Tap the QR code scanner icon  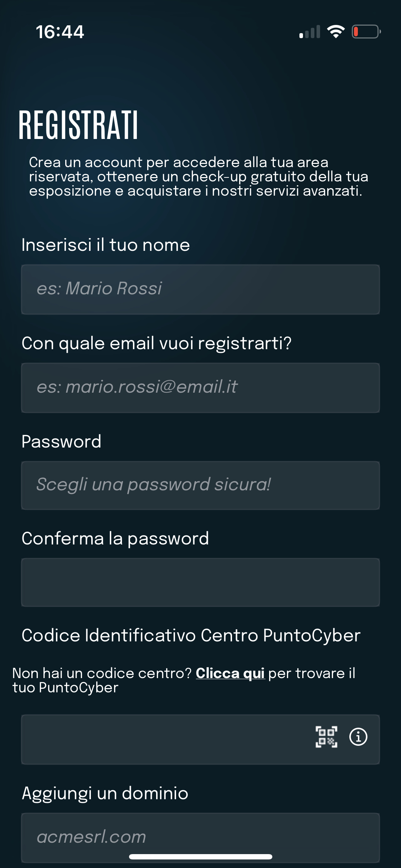pyautogui.click(x=326, y=737)
